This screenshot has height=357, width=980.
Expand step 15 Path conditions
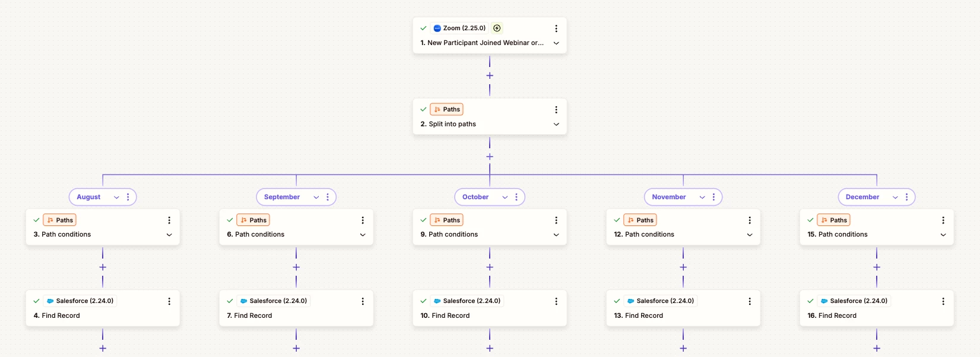(x=943, y=235)
